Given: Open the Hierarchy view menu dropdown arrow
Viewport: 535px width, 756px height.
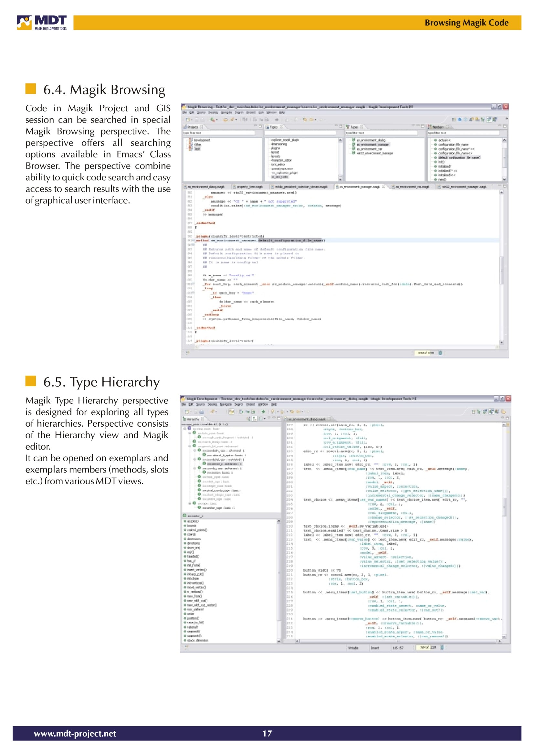Looking at the screenshot, I should (265, 419).
